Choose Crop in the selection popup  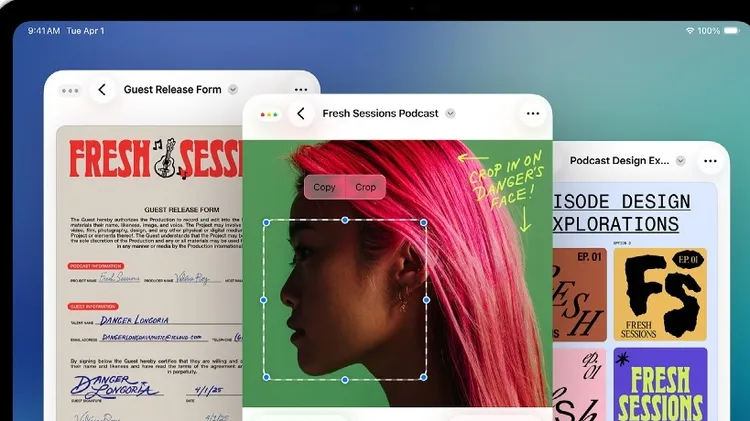[365, 188]
